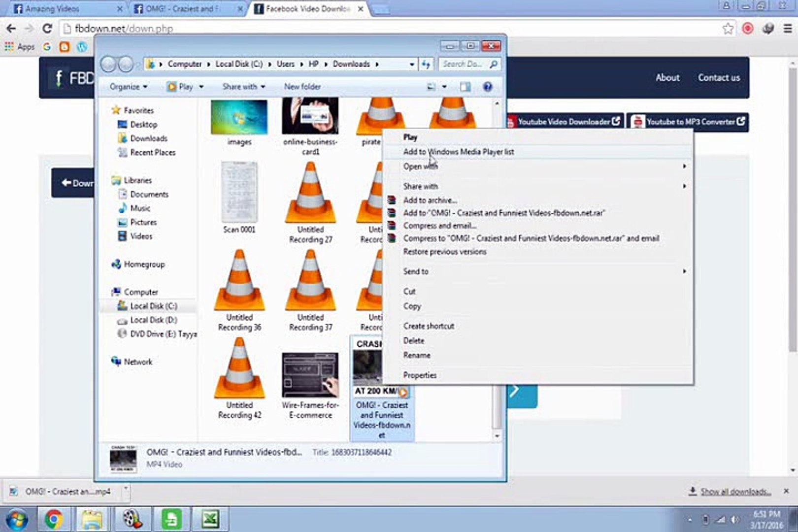798x532 pixels.
Task: Open Windows Explorer from the taskbar
Action: click(92, 519)
